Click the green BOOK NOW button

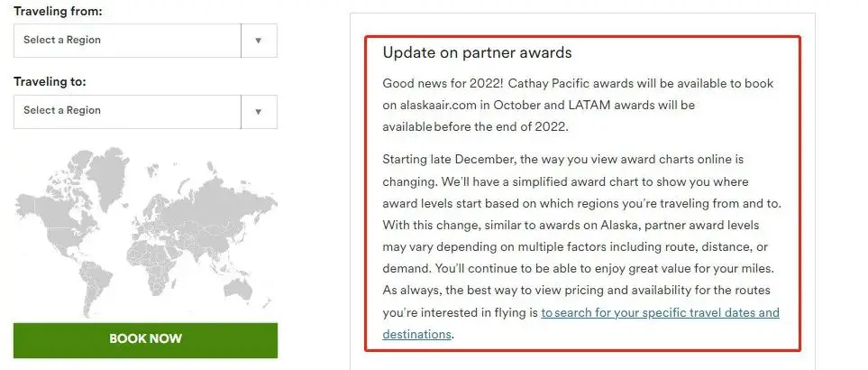click(145, 339)
